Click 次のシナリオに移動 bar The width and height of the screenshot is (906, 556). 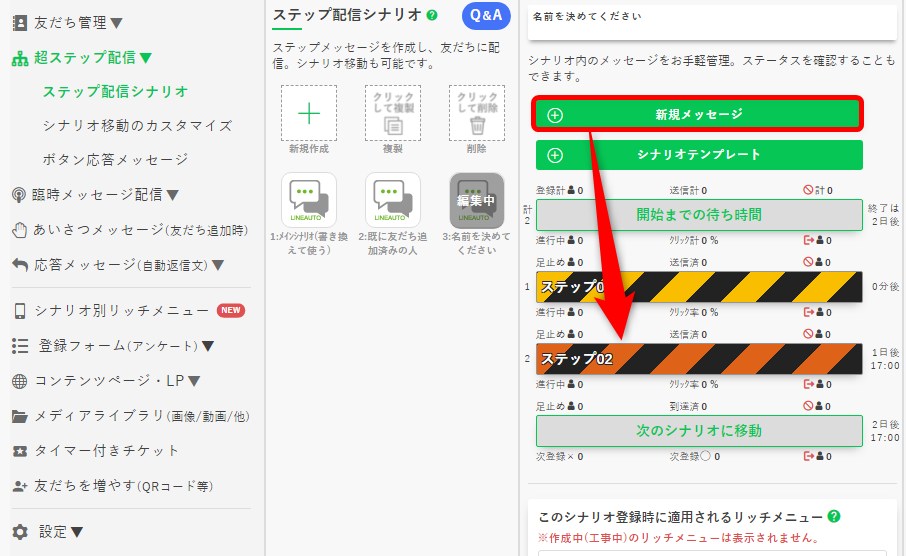pos(699,431)
